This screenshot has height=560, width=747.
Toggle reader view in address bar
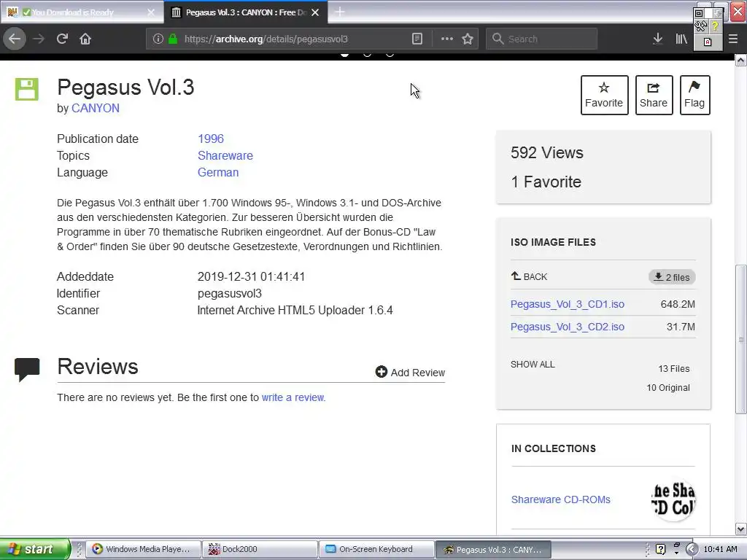[x=417, y=39]
